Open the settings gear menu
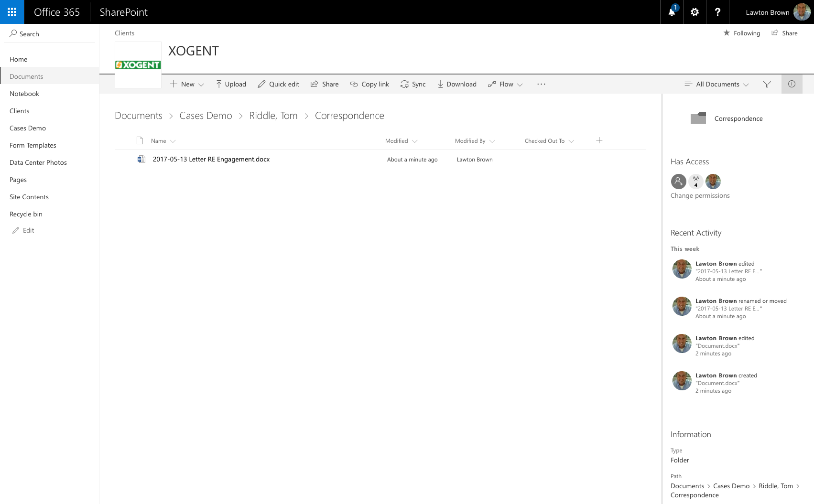This screenshot has height=504, width=814. [x=695, y=12]
